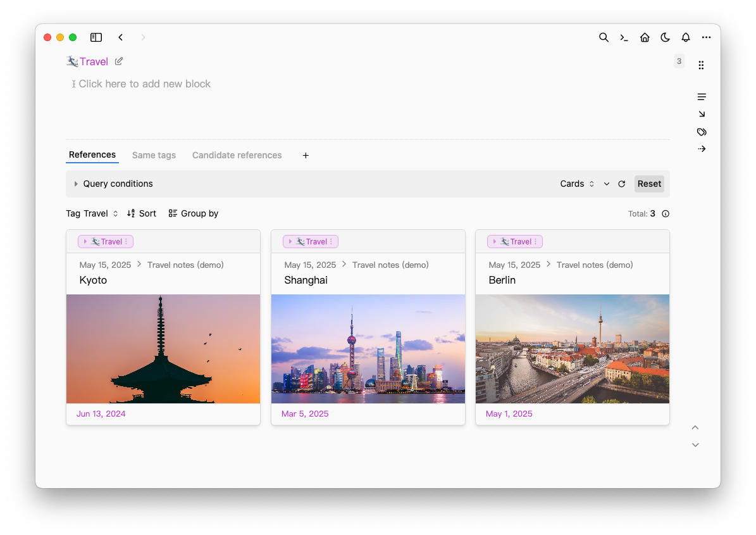Expand the Travel tag on Shanghai card
The width and height of the screenshot is (756, 535).
click(290, 241)
